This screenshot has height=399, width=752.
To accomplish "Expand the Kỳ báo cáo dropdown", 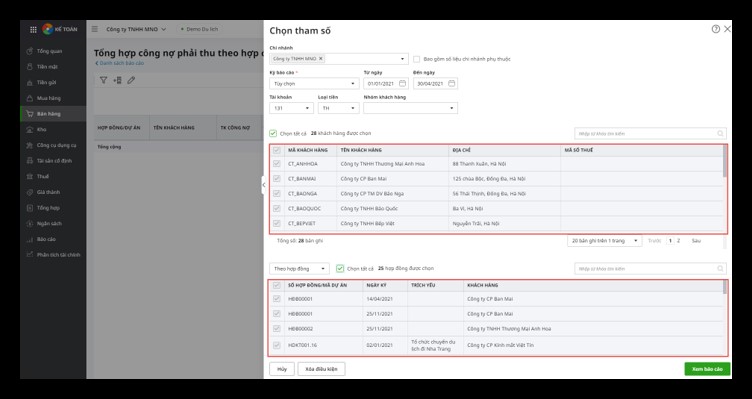I will 353,83.
